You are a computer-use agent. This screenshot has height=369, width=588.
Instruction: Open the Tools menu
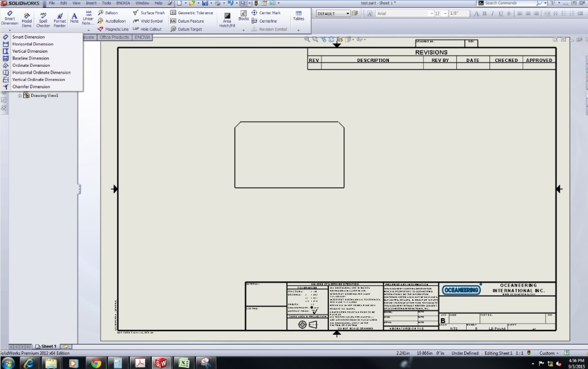pyautogui.click(x=107, y=3)
